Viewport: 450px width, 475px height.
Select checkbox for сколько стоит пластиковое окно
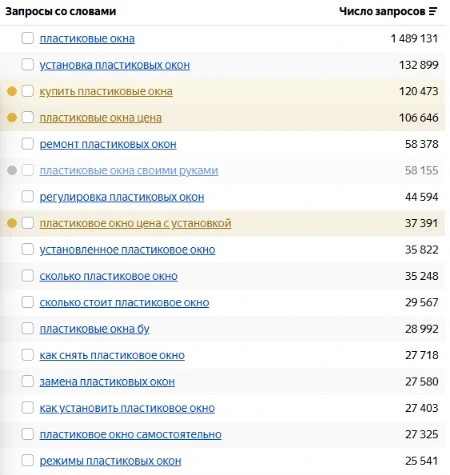[28, 302]
